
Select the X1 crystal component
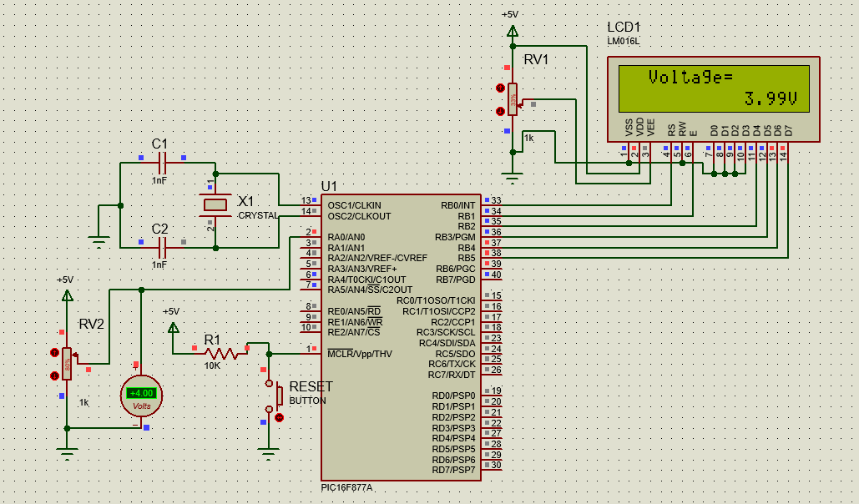coord(215,204)
